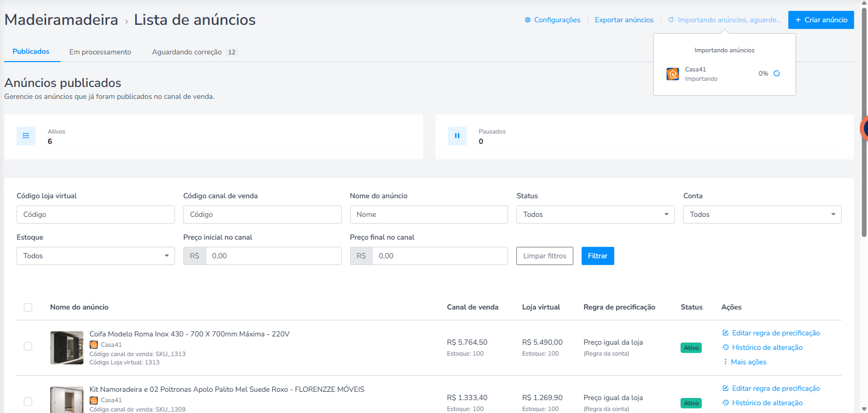Click the Kit Namoradeira product thumbnail
Image resolution: width=868 pixels, height=413 pixels.
67,400
